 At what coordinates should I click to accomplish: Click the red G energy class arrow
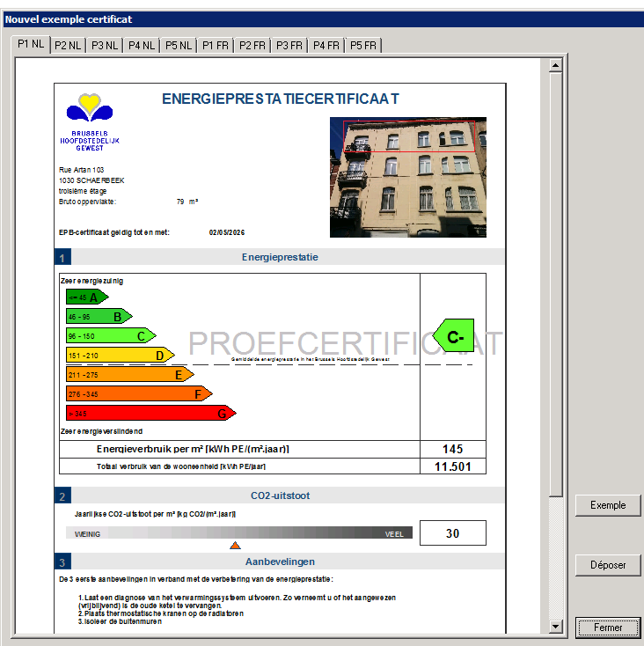click(x=150, y=413)
